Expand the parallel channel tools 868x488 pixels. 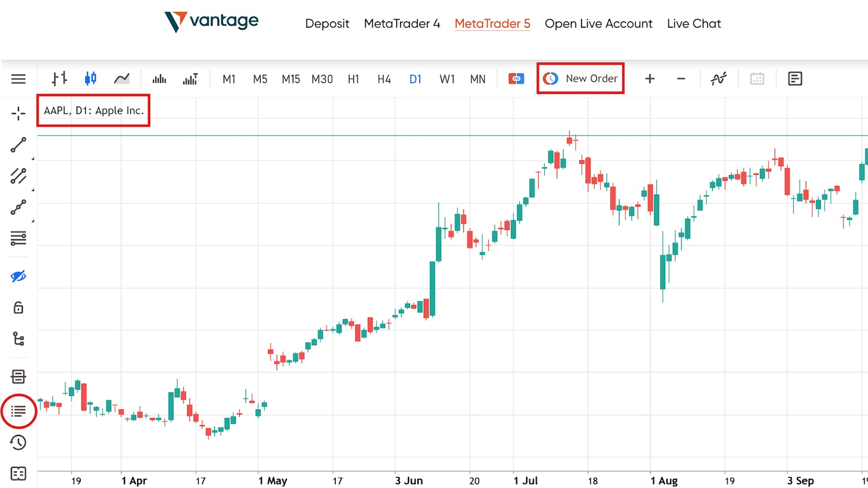pyautogui.click(x=18, y=176)
